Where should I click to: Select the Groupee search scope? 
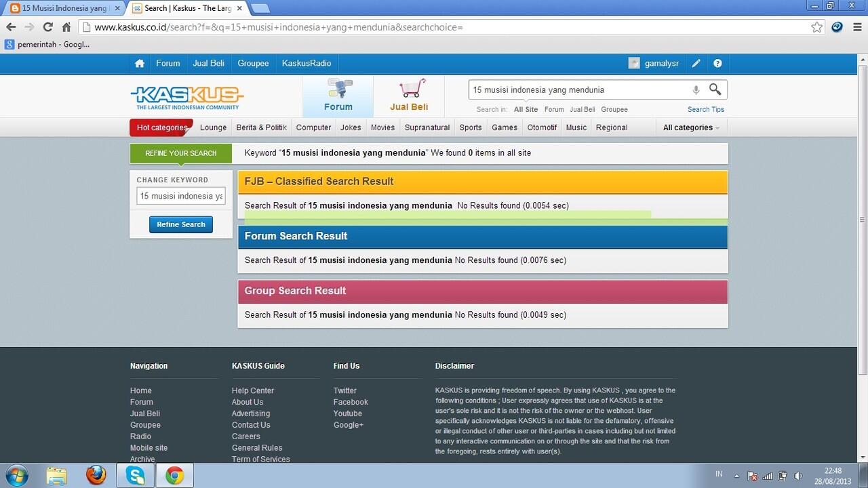point(614,109)
